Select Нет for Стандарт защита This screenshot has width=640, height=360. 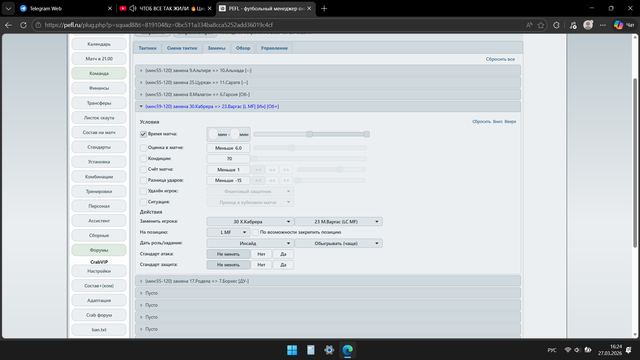(x=261, y=265)
